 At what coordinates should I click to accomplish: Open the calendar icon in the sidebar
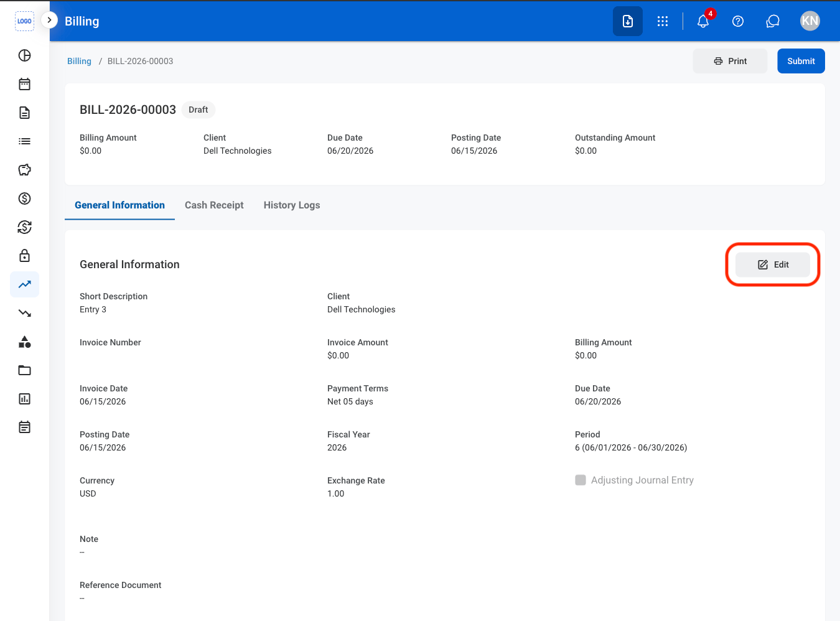pos(24,84)
